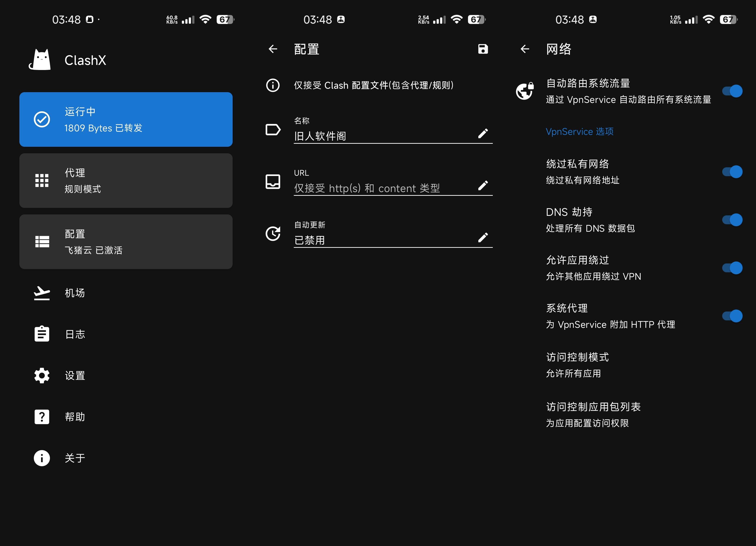Click the 旧人软件阁 name field
Screen dimensions: 756x546
tap(393, 136)
